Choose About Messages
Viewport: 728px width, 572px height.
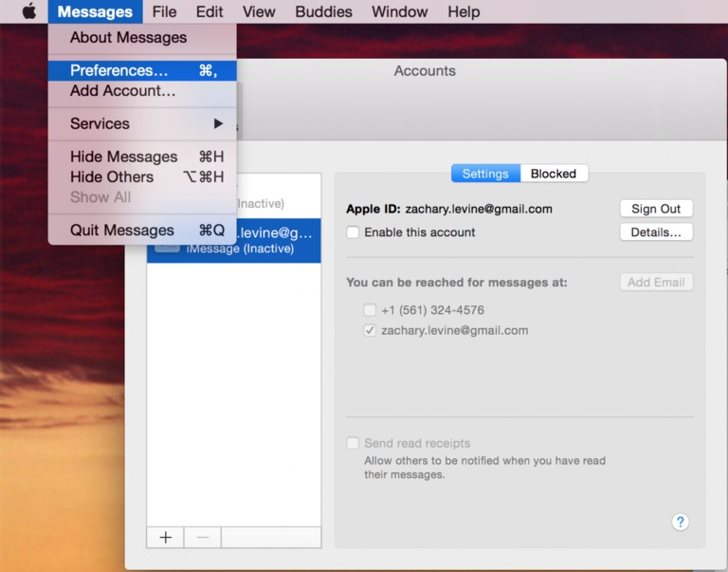click(142, 38)
